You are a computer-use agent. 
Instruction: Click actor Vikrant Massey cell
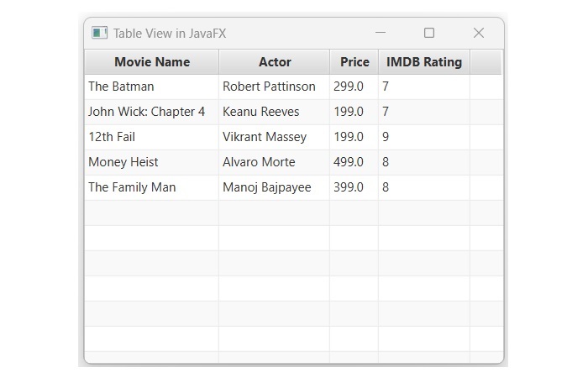pos(265,137)
